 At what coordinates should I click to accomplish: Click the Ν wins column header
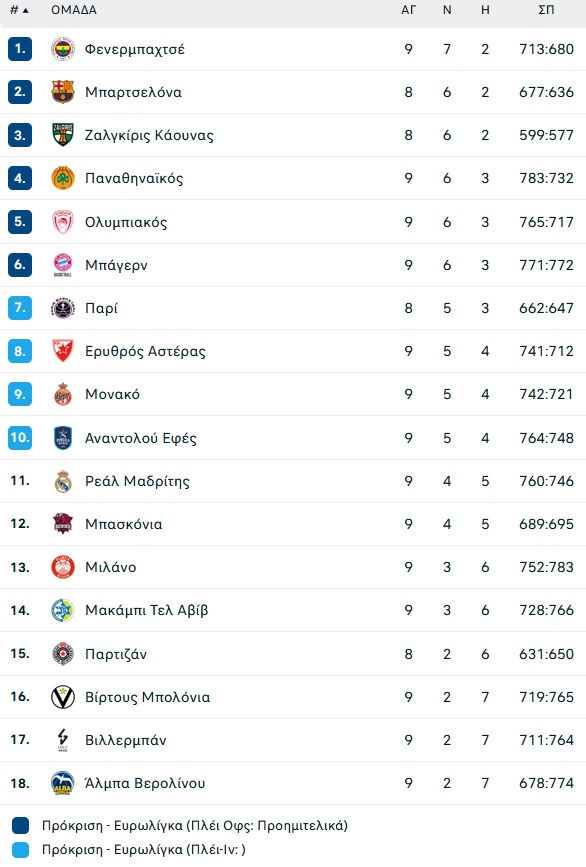point(447,10)
